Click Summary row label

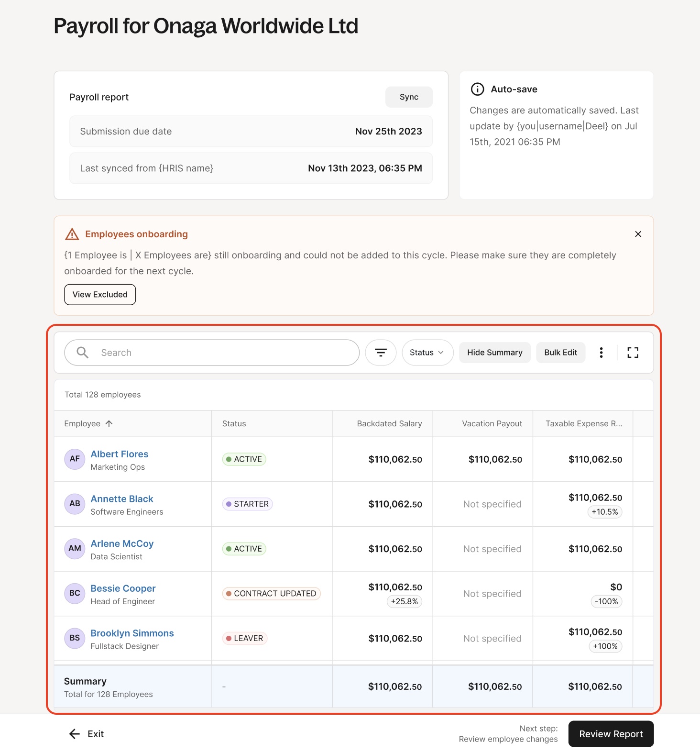pyautogui.click(x=85, y=681)
